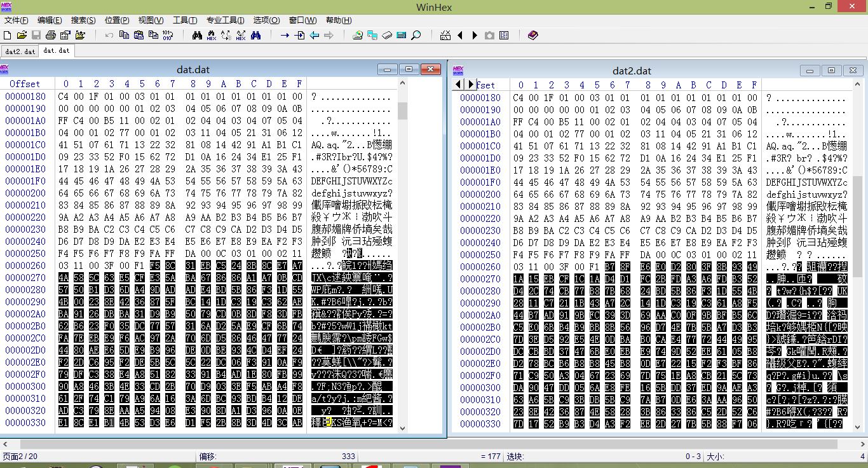Click the dat.dat window title text
Image resolution: width=868 pixels, height=468 pixels.
pyautogui.click(x=193, y=70)
